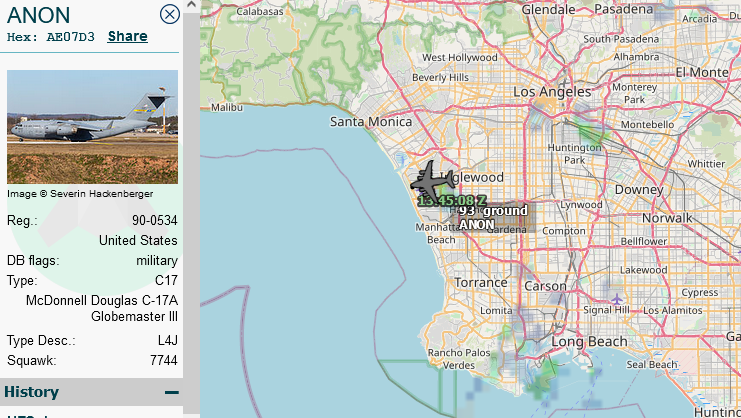Click the Type Desc. value L4J
This screenshot has width=741, height=418.
168,341
